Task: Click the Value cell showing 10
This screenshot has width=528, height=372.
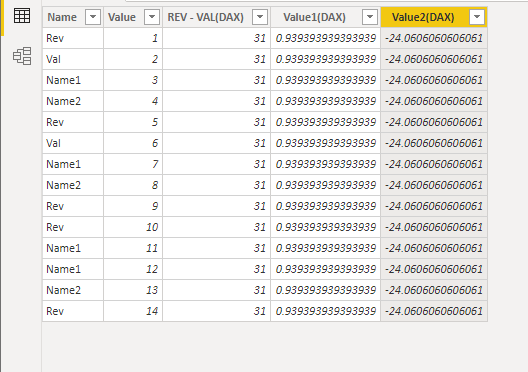Action: (x=133, y=227)
